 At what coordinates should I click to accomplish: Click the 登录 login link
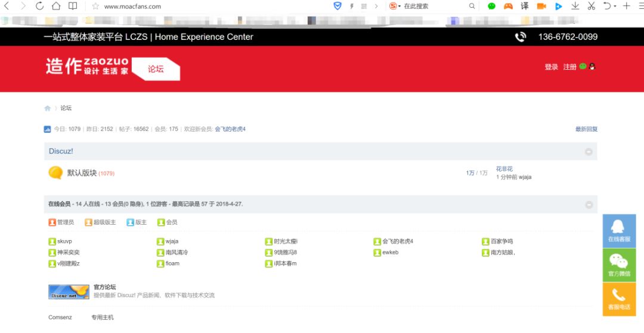(x=551, y=67)
